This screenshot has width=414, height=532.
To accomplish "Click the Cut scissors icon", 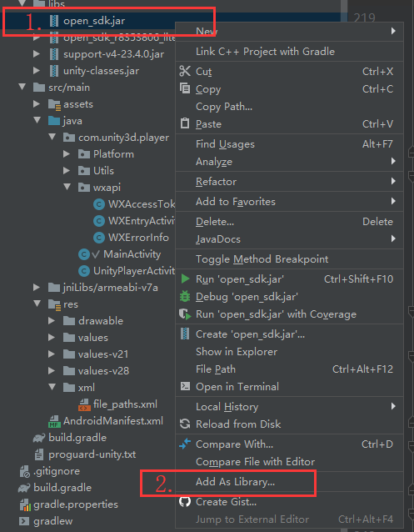I will point(185,71).
